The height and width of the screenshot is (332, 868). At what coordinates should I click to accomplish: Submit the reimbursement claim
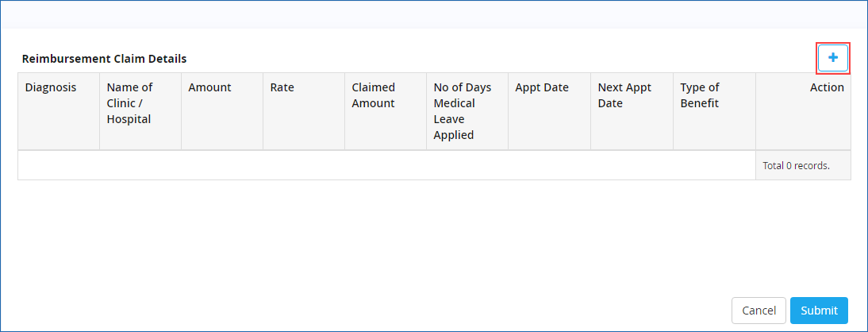(x=819, y=311)
